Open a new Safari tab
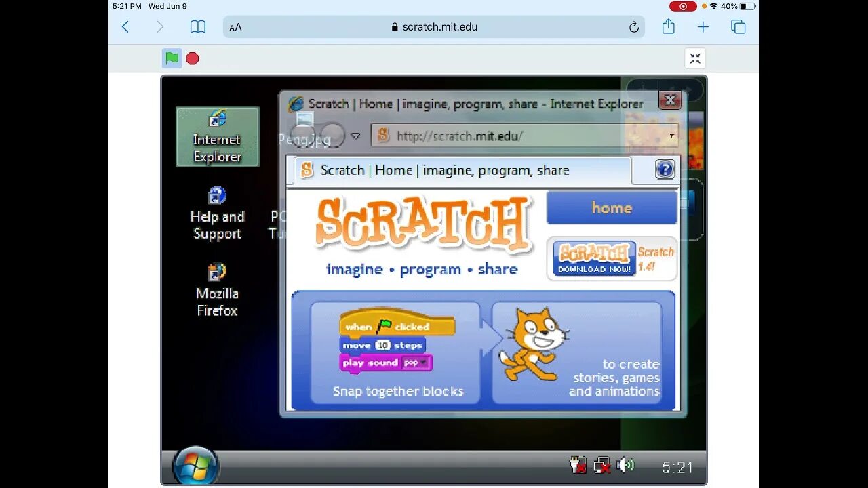 (x=703, y=27)
